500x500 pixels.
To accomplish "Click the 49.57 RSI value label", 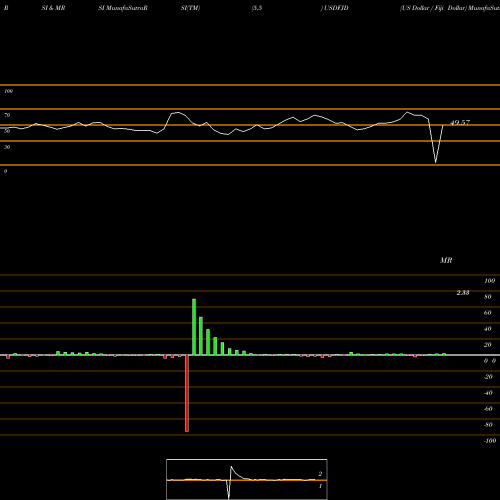I will pos(460,123).
